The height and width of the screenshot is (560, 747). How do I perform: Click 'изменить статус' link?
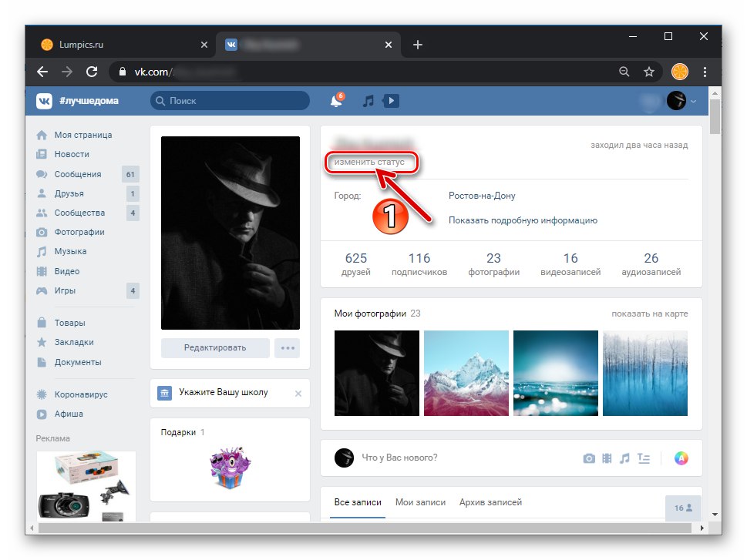tap(369, 162)
